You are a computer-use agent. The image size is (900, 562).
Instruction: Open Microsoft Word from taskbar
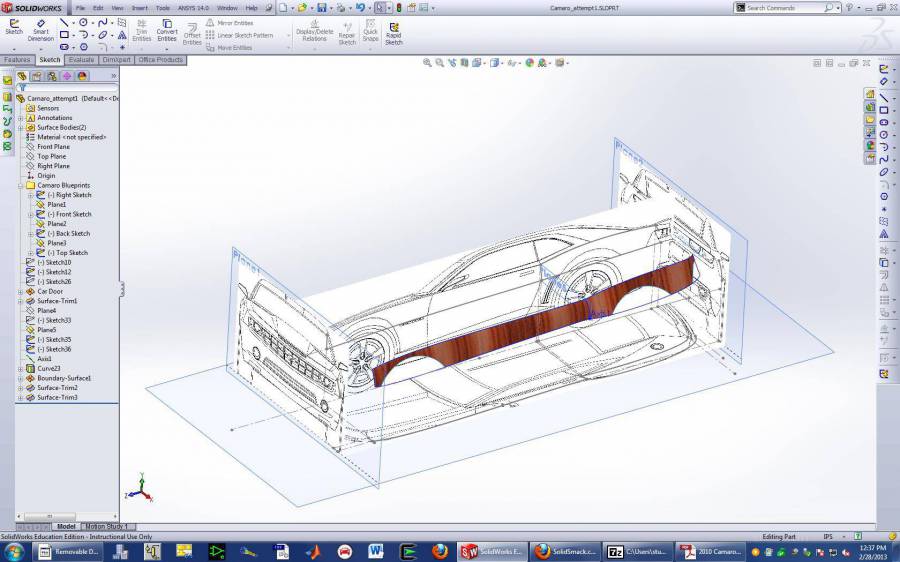(x=376, y=552)
